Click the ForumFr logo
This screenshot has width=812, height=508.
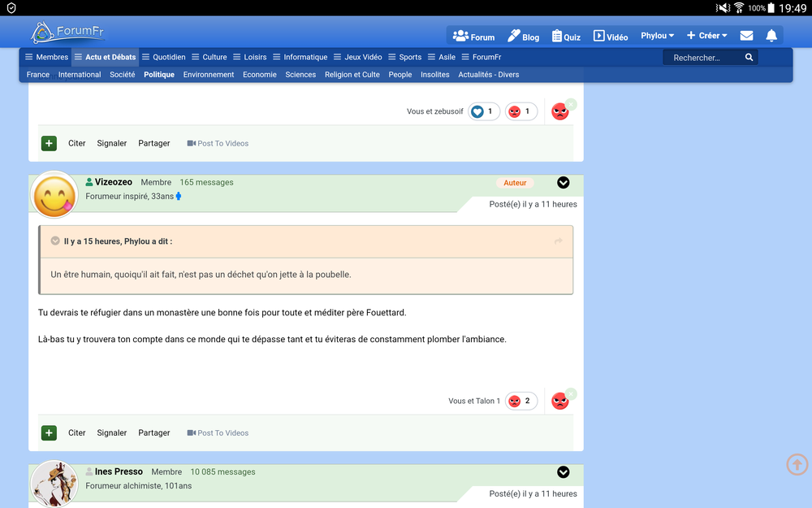[67, 33]
